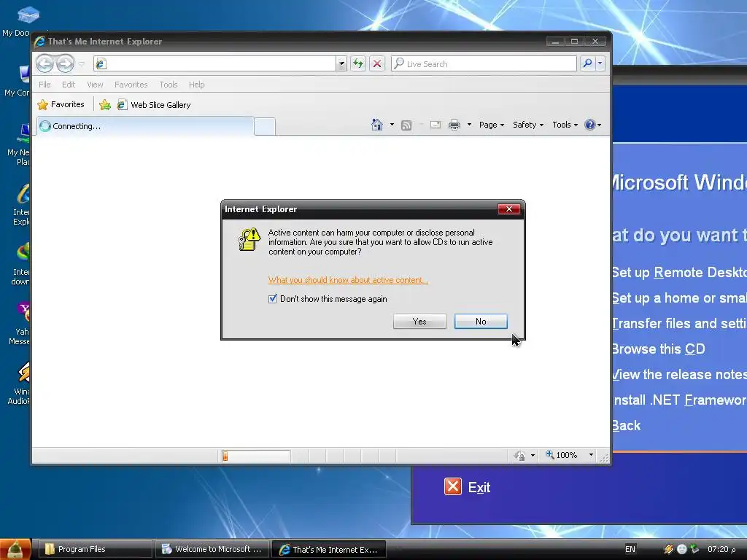
Task: Open the Help menu
Action: 196,85
